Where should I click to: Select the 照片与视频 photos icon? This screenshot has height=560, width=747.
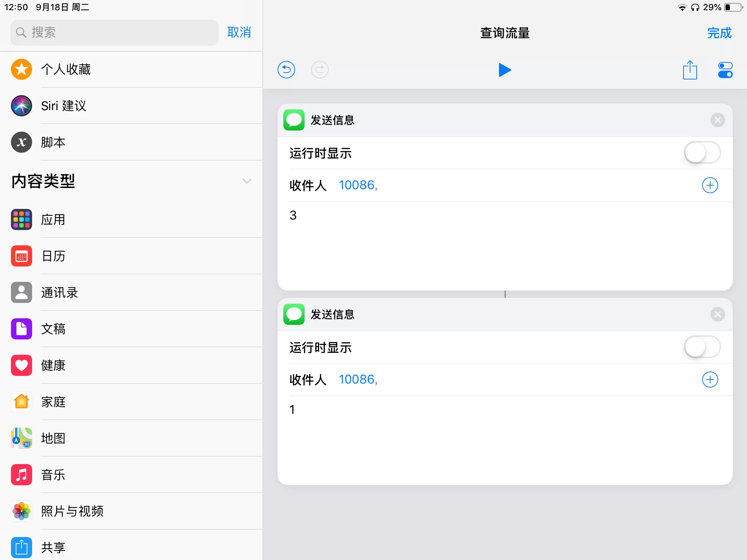coord(22,511)
